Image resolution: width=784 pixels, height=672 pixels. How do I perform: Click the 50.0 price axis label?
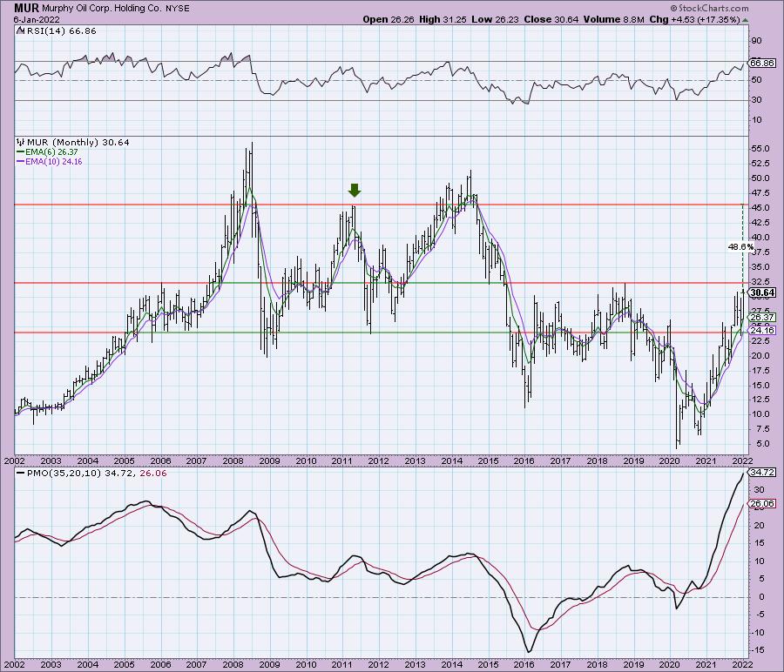(760, 178)
